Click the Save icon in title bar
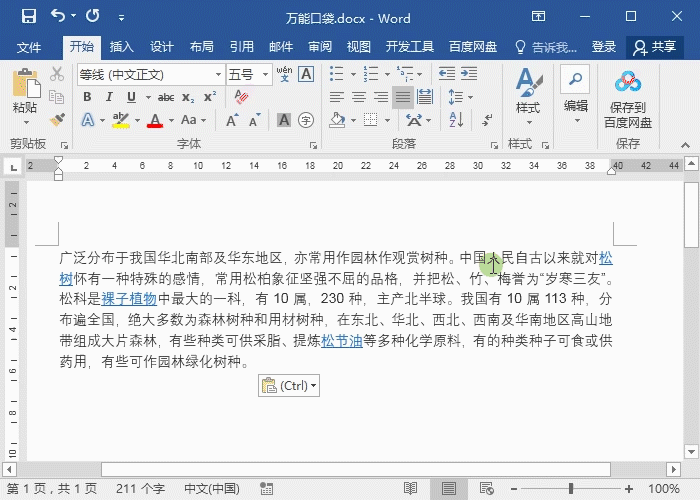This screenshot has height=500, width=700. [x=28, y=17]
